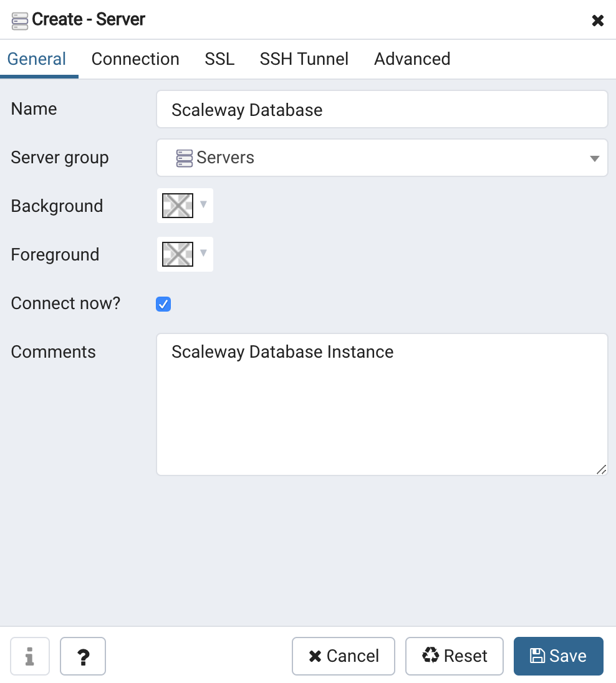This screenshot has width=616, height=683.
Task: Click into the Name input field
Action: click(x=382, y=110)
